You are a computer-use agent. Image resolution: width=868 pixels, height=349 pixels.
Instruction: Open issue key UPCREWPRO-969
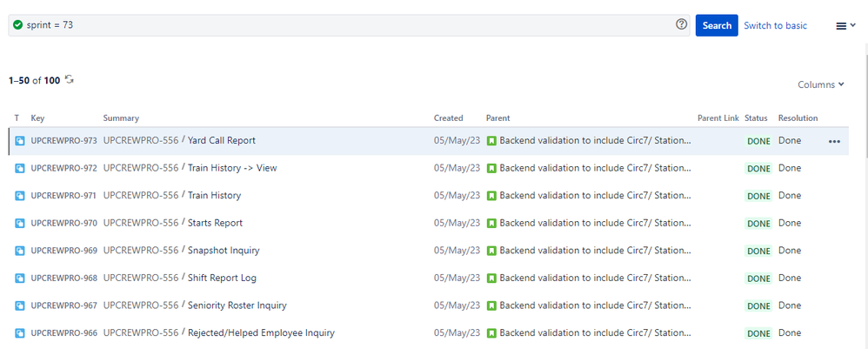pos(63,251)
